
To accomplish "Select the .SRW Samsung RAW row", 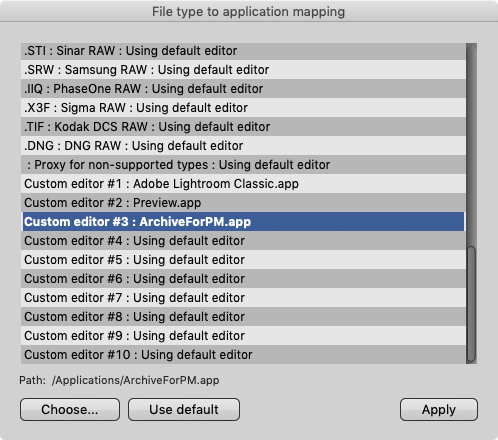I will [243, 70].
